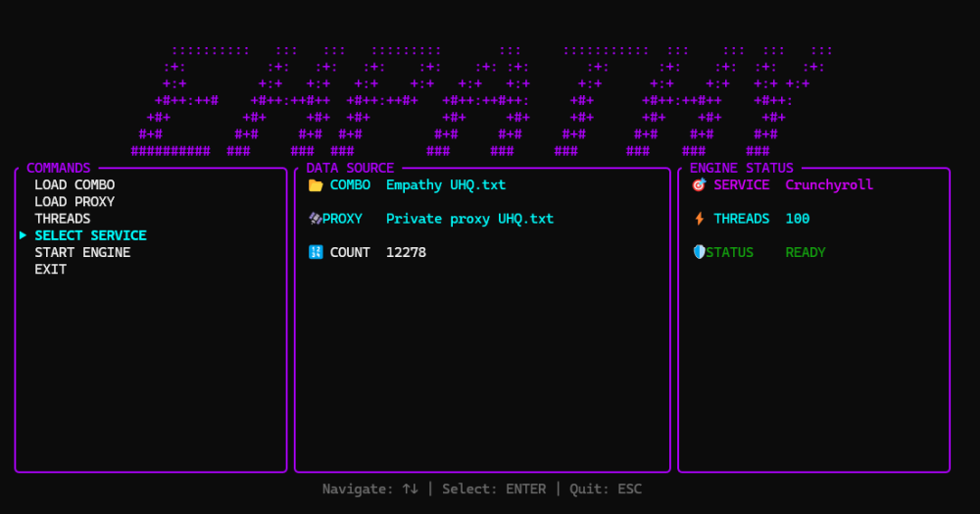This screenshot has height=514, width=980.
Task: Click the READY status value
Action: pos(806,253)
